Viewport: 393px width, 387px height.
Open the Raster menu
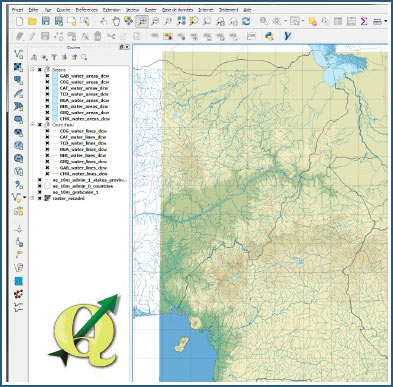click(x=150, y=10)
